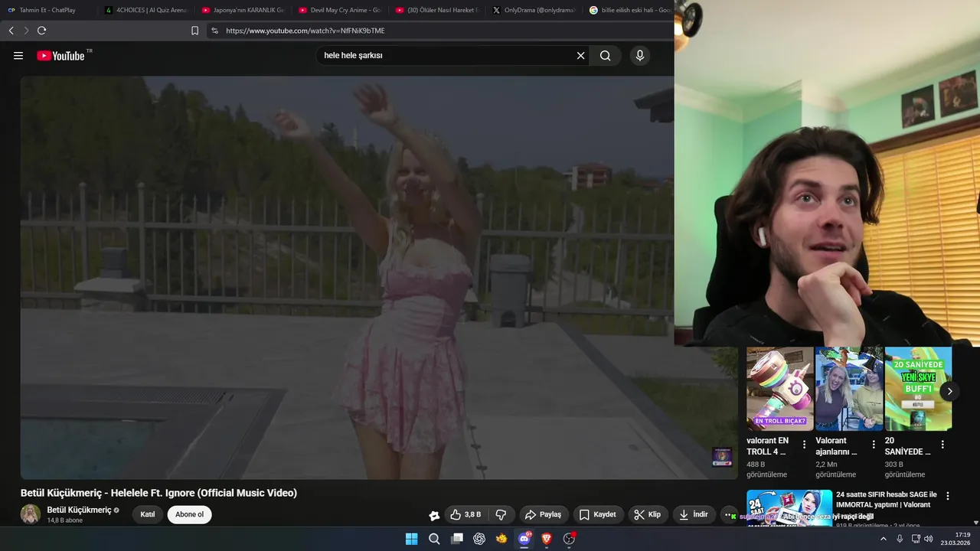Image resolution: width=980 pixels, height=551 pixels.
Task: Launch ChatGPT from the taskbar
Action: 479,539
